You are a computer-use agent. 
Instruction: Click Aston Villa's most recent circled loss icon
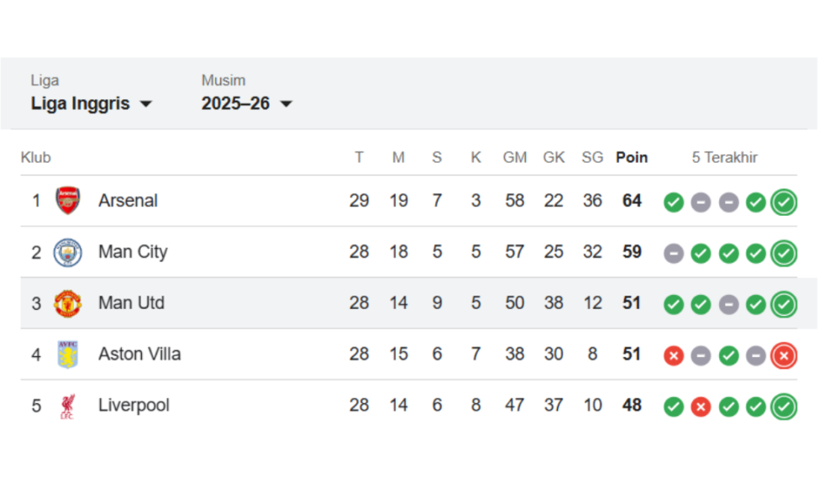coord(784,355)
